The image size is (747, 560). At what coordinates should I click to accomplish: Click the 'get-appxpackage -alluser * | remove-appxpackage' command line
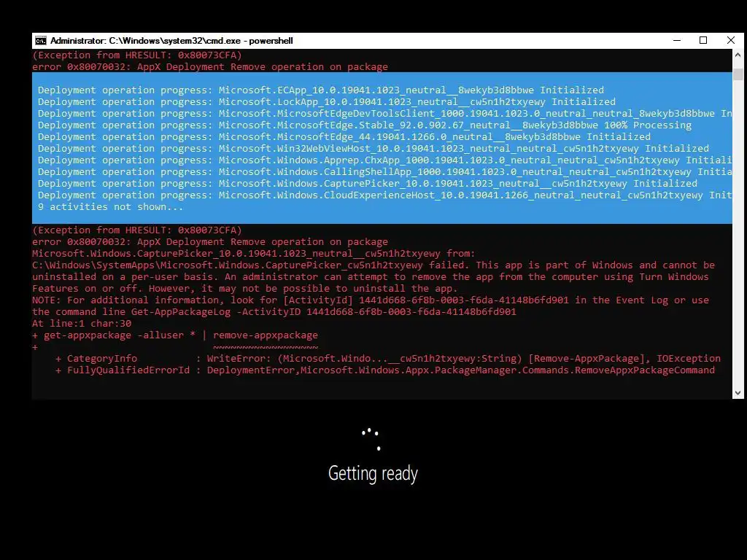(x=175, y=335)
